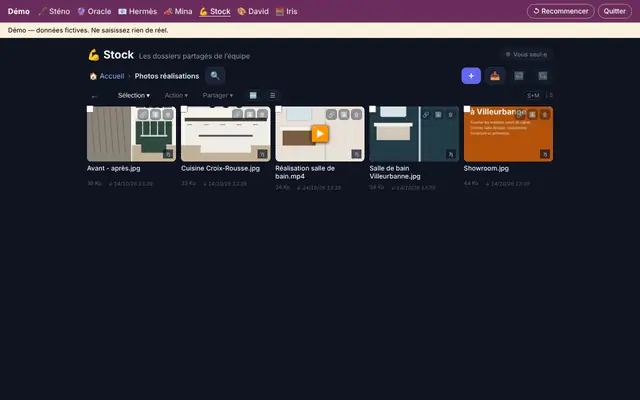Open the David app tab
The image size is (640, 400).
point(253,11)
